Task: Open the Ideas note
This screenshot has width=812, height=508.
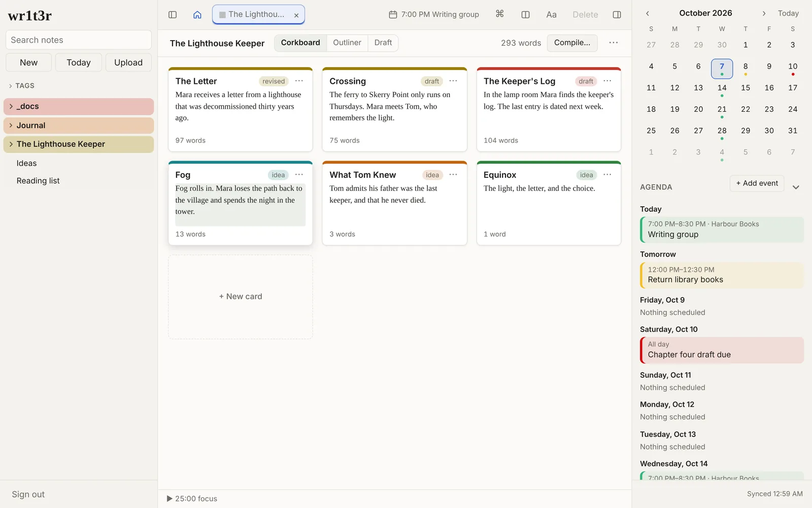Action: [x=26, y=164]
